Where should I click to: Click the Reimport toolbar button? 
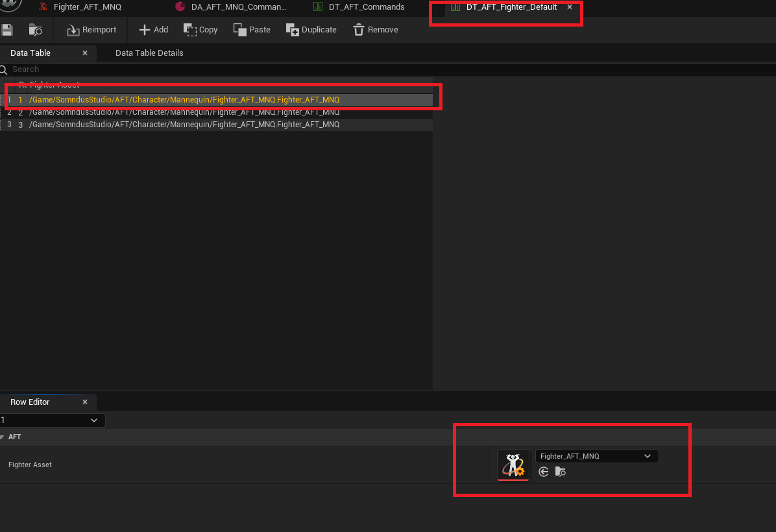coord(91,30)
